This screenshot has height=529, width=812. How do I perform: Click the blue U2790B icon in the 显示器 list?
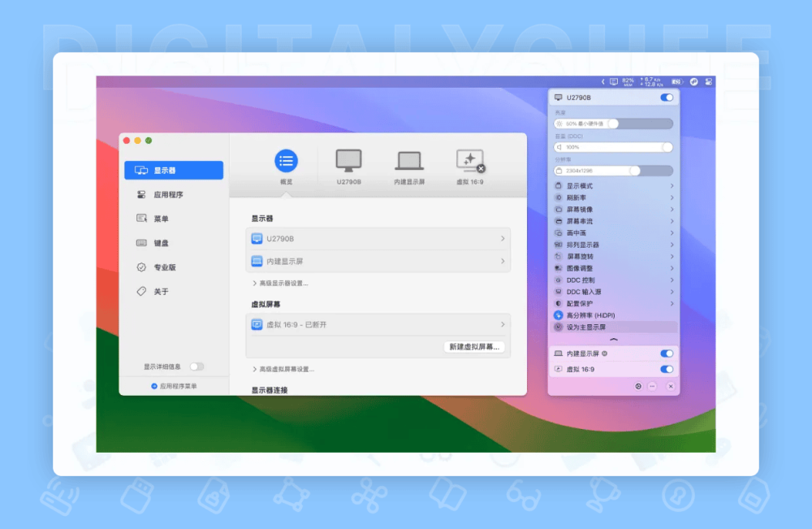tap(257, 238)
